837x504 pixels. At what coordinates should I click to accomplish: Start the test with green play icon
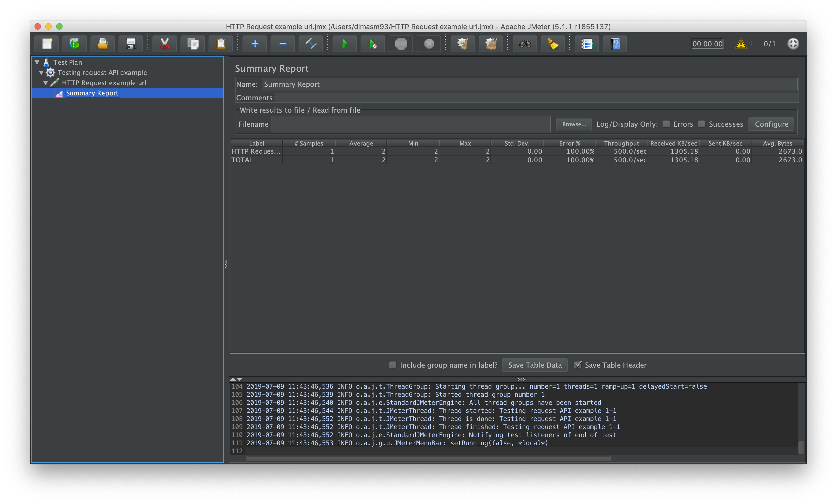pyautogui.click(x=345, y=44)
